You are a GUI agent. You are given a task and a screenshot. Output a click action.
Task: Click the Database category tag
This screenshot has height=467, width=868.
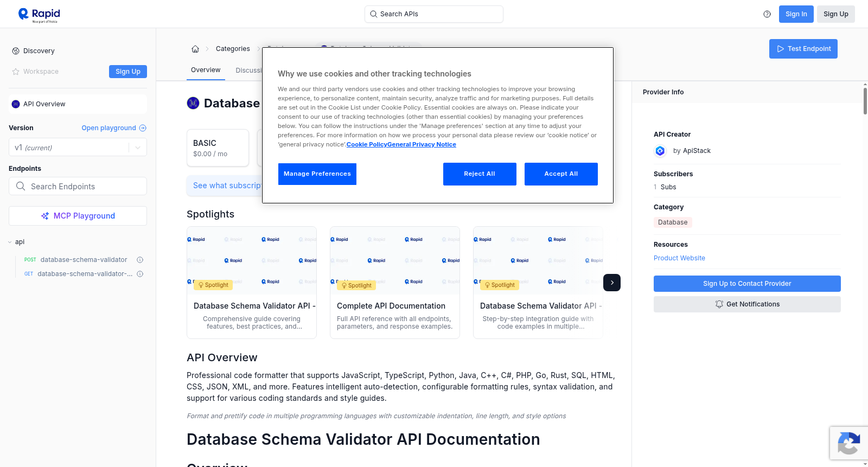pyautogui.click(x=673, y=222)
